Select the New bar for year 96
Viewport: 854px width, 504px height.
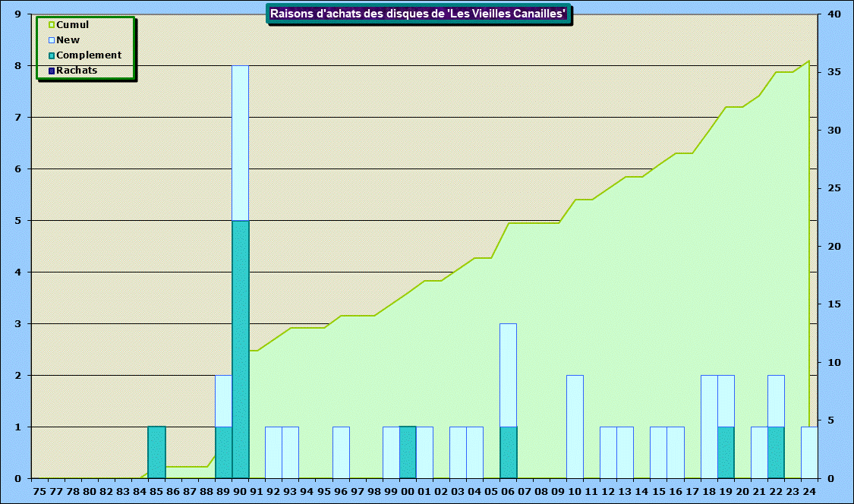[341, 452]
